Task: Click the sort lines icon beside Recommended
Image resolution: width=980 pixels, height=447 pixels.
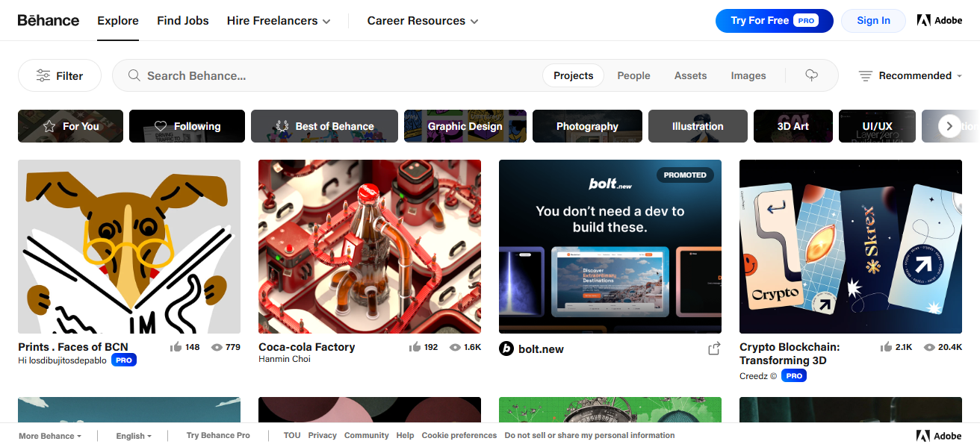Action: point(866,75)
